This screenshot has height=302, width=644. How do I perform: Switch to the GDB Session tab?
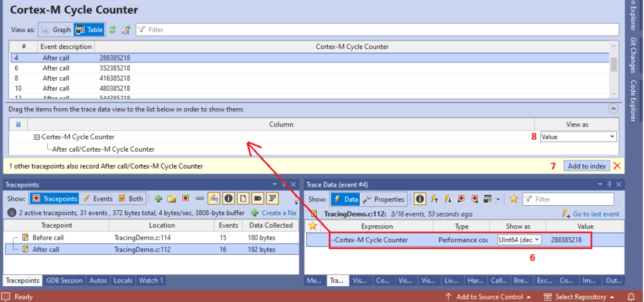pyautogui.click(x=64, y=281)
